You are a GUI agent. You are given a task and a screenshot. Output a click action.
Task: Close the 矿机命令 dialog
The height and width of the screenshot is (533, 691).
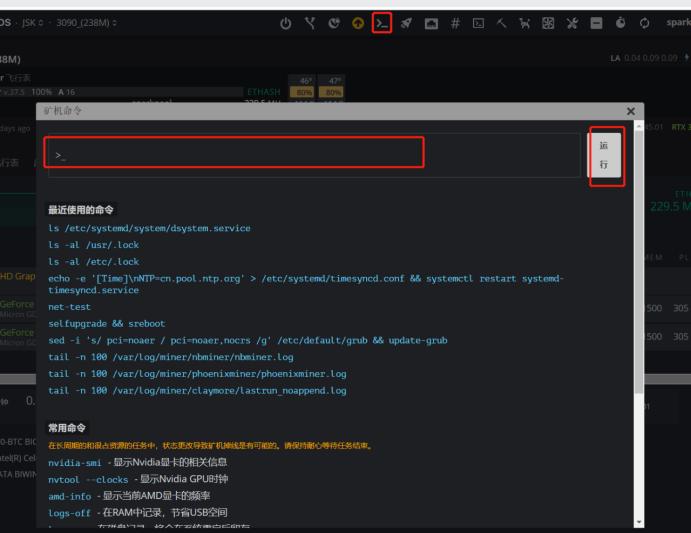tap(630, 112)
